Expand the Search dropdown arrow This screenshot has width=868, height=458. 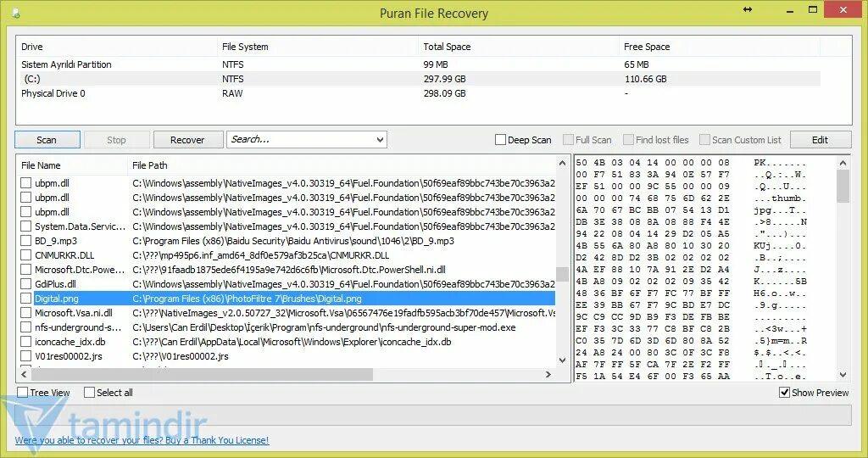pyautogui.click(x=381, y=140)
